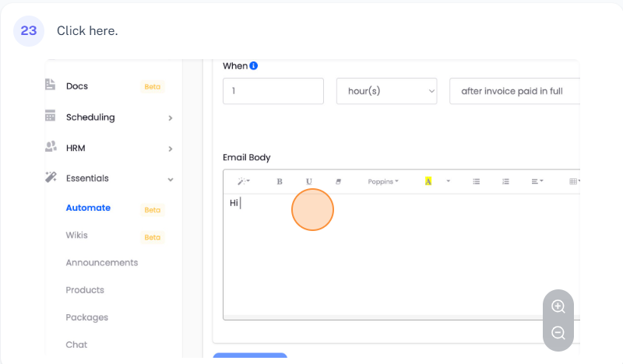Toggle bold formatting in email body
Viewport: 623px width, 364px height.
[x=280, y=181]
